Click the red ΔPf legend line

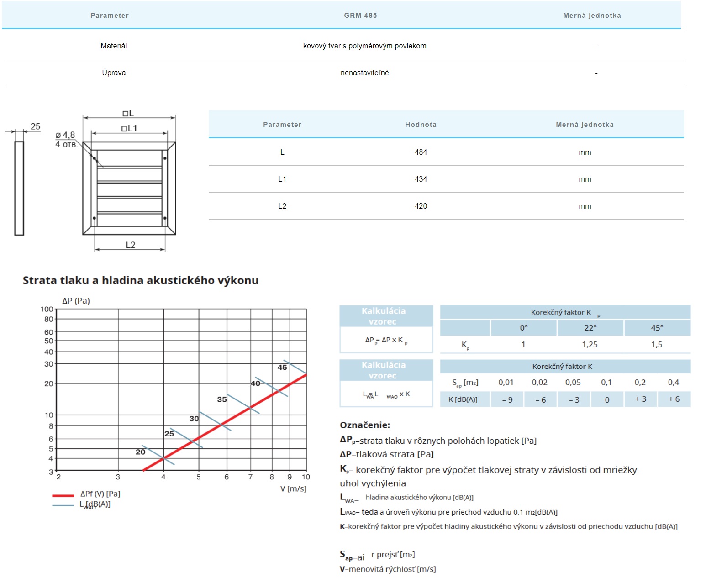click(x=63, y=495)
